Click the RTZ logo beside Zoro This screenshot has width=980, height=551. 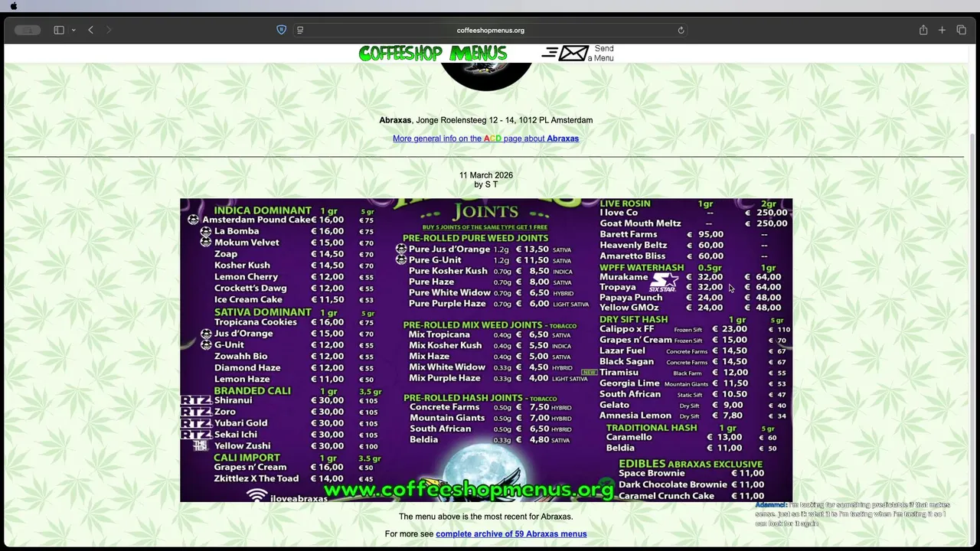pyautogui.click(x=196, y=412)
